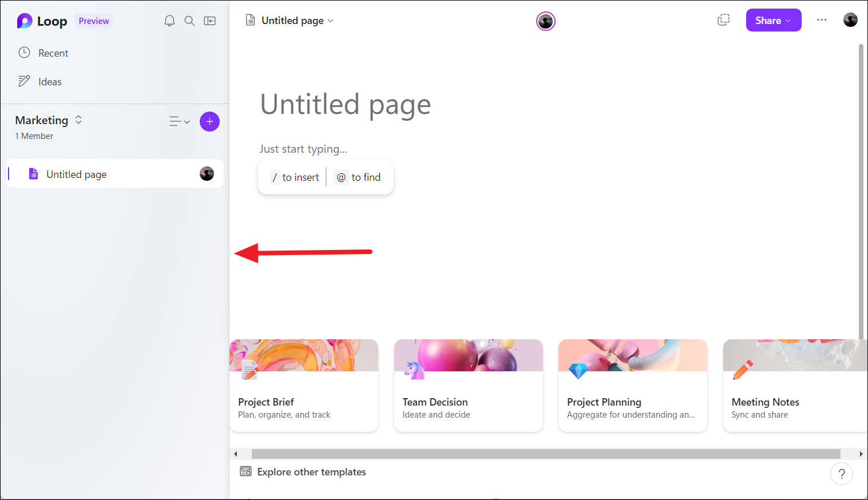Image resolution: width=868 pixels, height=500 pixels.
Task: Choose the Team Decision template card
Action: (x=469, y=386)
